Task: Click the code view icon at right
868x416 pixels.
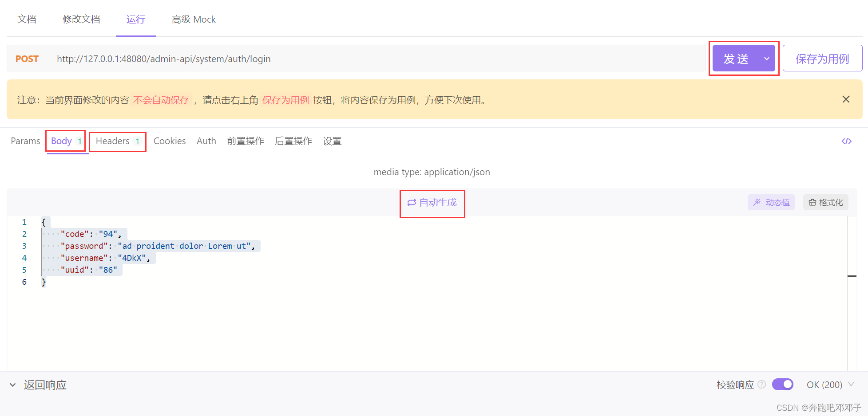Action: tap(846, 141)
